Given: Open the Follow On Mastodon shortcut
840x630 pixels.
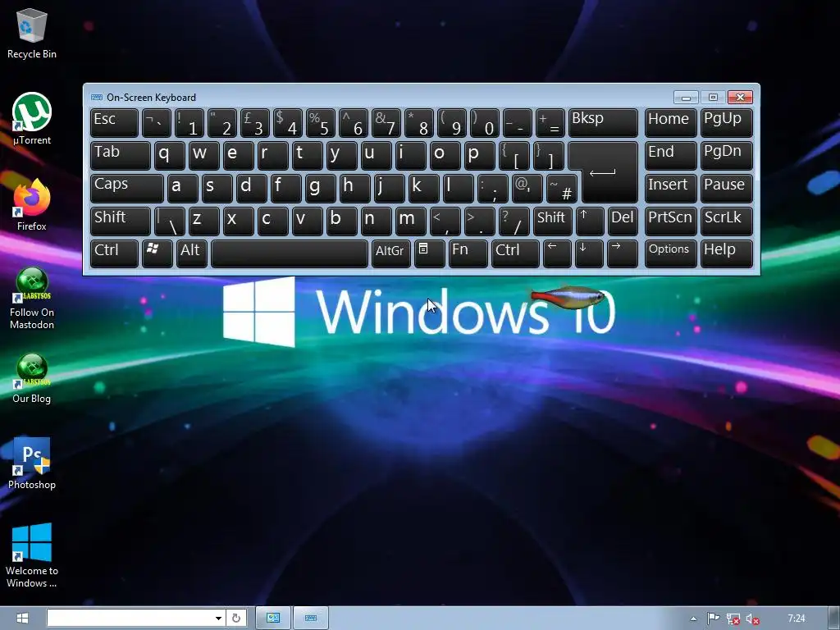Looking at the screenshot, I should [32, 298].
